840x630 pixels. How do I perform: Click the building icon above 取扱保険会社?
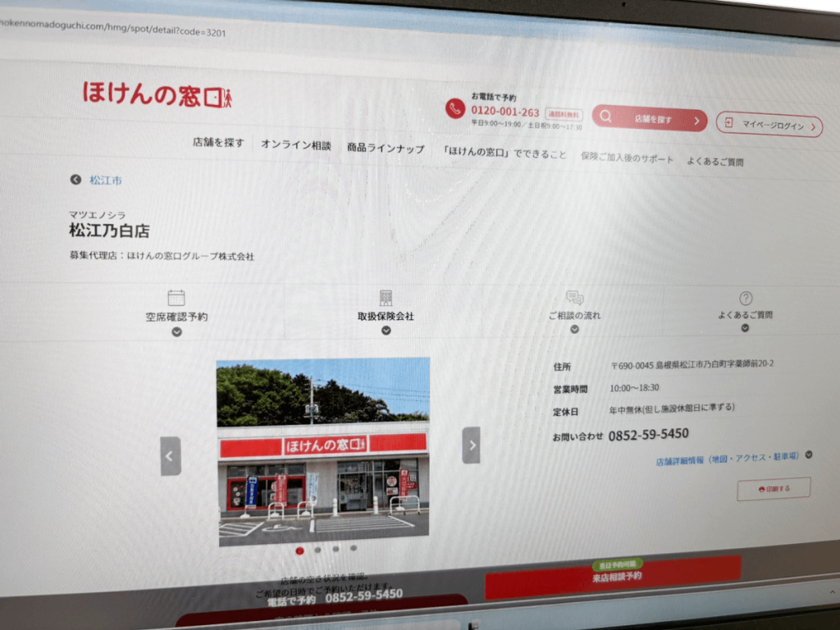point(385,298)
